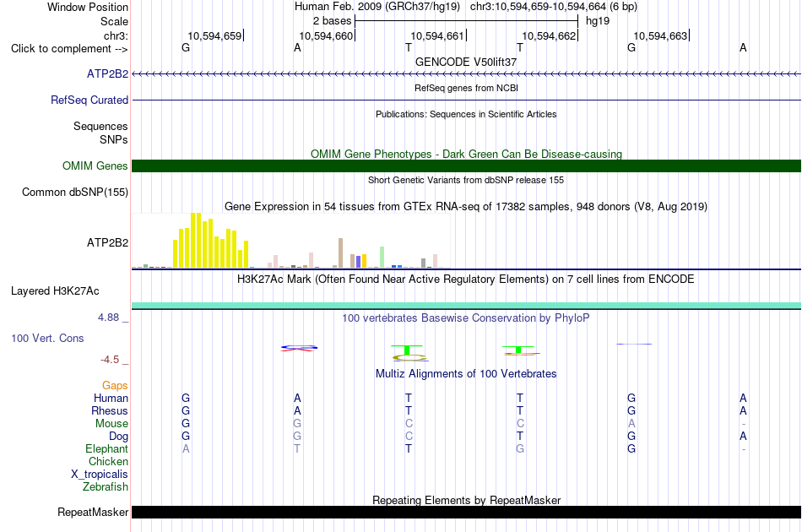Click the Layered H3K27Ac track label
Image resolution: width=802 pixels, height=532 pixels.
click(x=55, y=291)
